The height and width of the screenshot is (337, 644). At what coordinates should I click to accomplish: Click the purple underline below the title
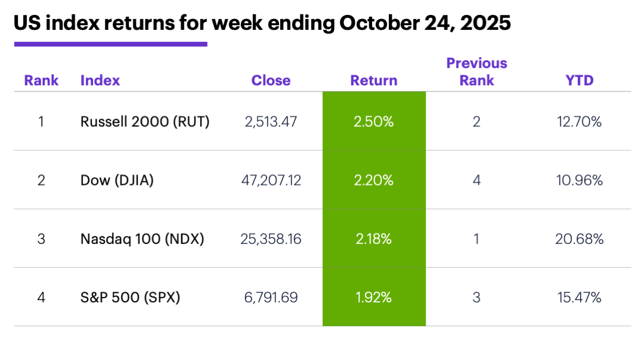[x=110, y=44]
